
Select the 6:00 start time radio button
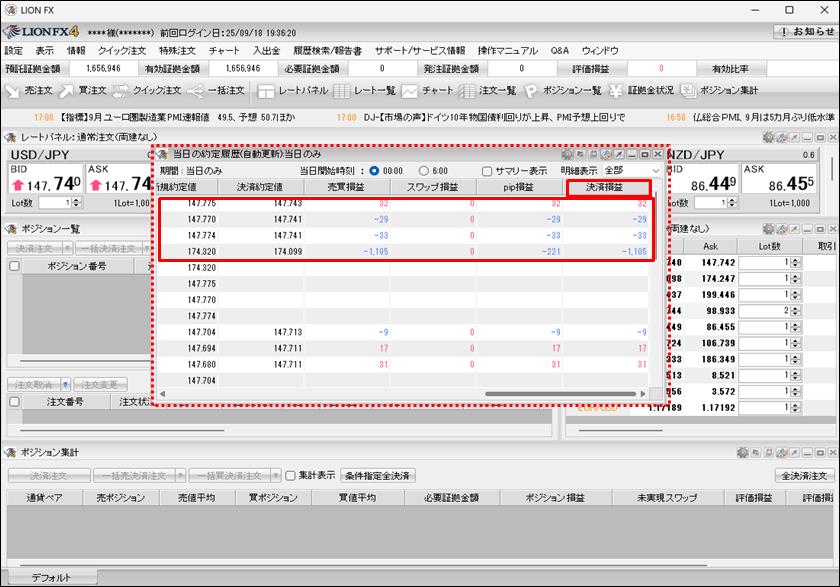point(424,171)
